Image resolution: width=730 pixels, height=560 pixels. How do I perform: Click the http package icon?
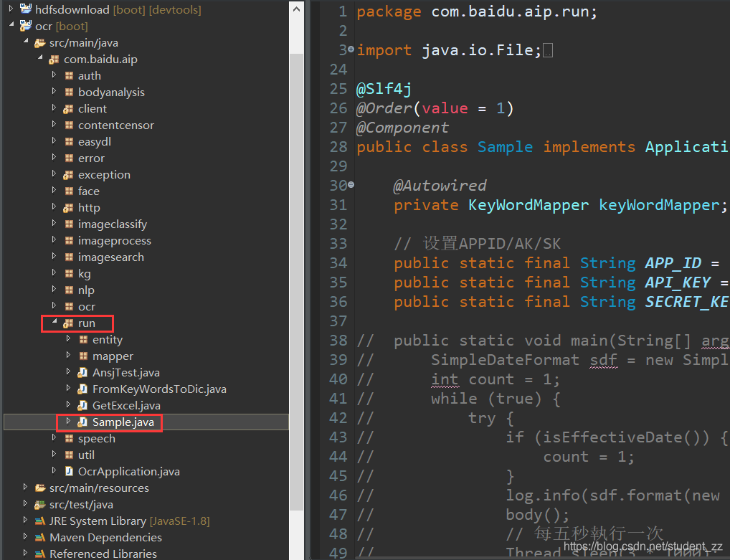point(68,208)
